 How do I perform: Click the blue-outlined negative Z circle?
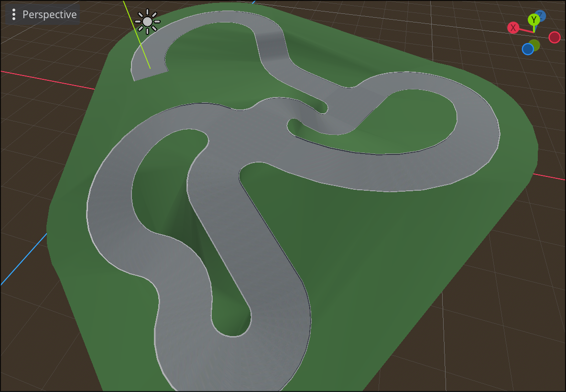(x=528, y=49)
